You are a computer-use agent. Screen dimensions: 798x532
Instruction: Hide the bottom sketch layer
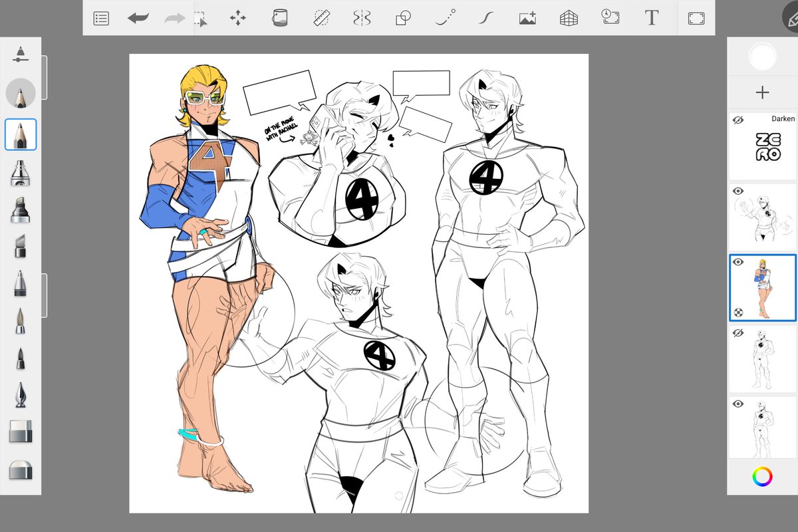pyautogui.click(x=737, y=404)
